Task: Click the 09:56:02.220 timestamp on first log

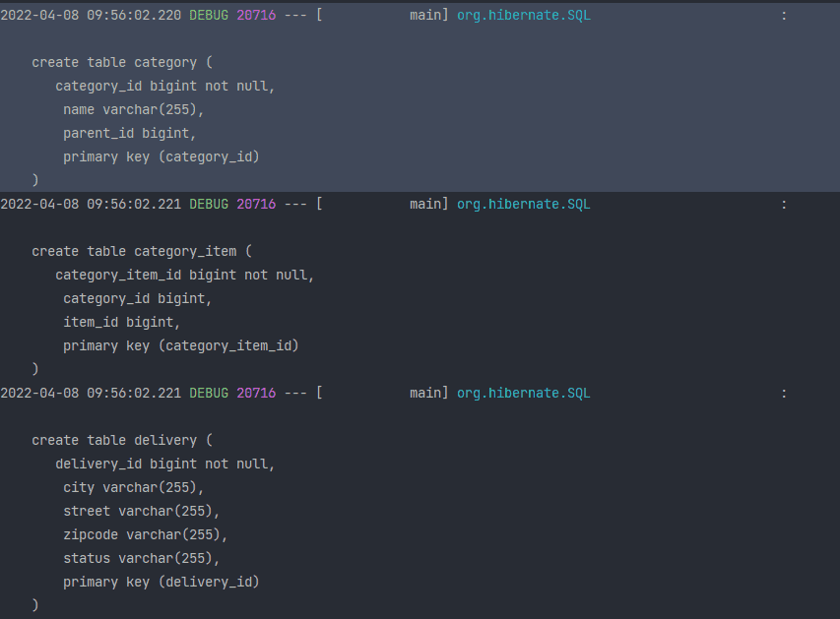Action: point(134,16)
